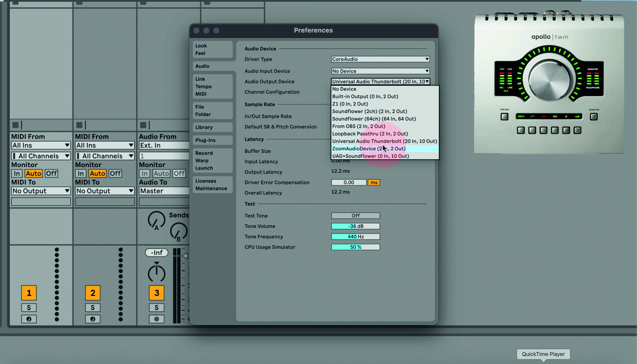This screenshot has width=637, height=364.
Task: Select ZoomAudioDevice (2 In, 2 Out) output option
Action: click(x=385, y=149)
